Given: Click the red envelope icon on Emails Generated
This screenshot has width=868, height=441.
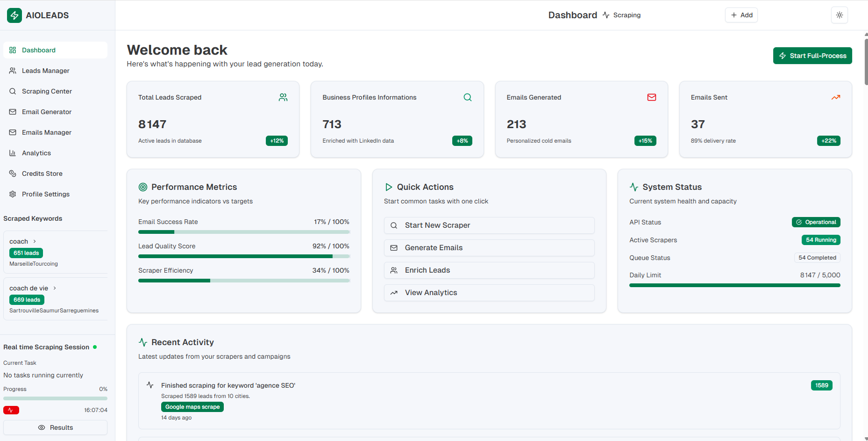Looking at the screenshot, I should click(651, 97).
